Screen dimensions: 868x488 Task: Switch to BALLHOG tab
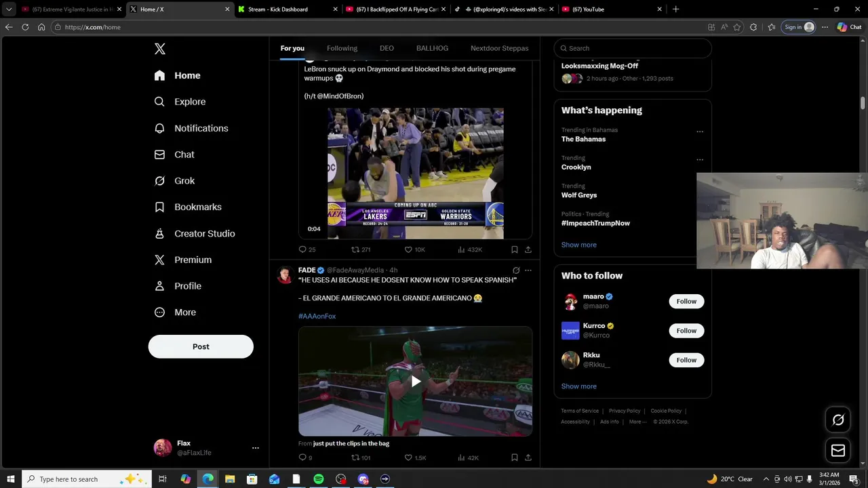point(432,48)
